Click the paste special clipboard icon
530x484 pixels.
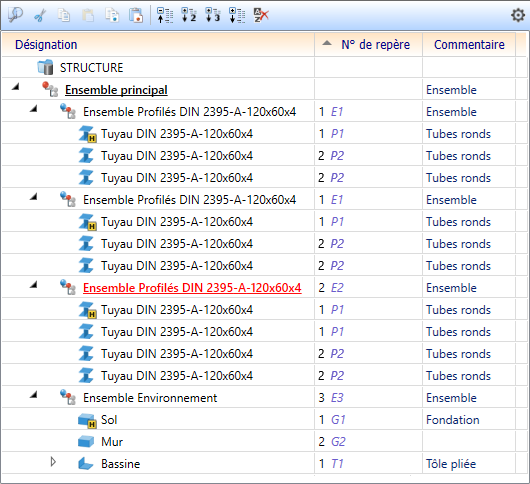coord(136,15)
